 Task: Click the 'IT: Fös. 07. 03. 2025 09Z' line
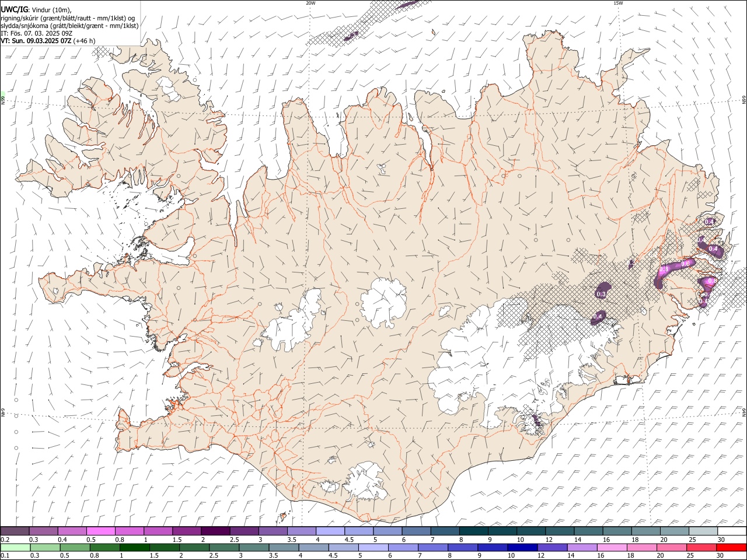[36, 33]
